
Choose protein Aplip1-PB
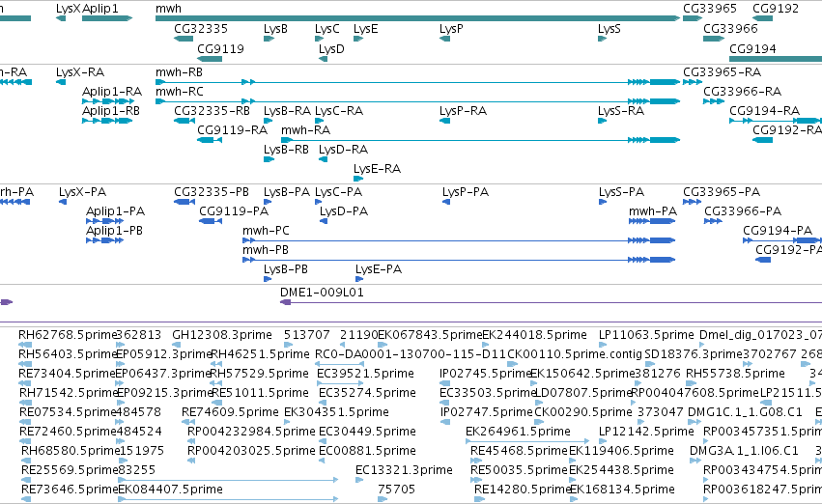(x=105, y=240)
